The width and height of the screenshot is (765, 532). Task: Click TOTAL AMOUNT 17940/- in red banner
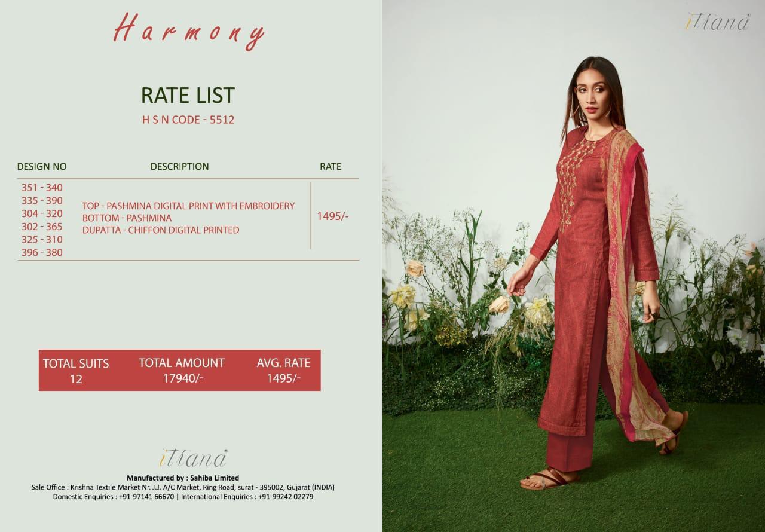point(182,370)
